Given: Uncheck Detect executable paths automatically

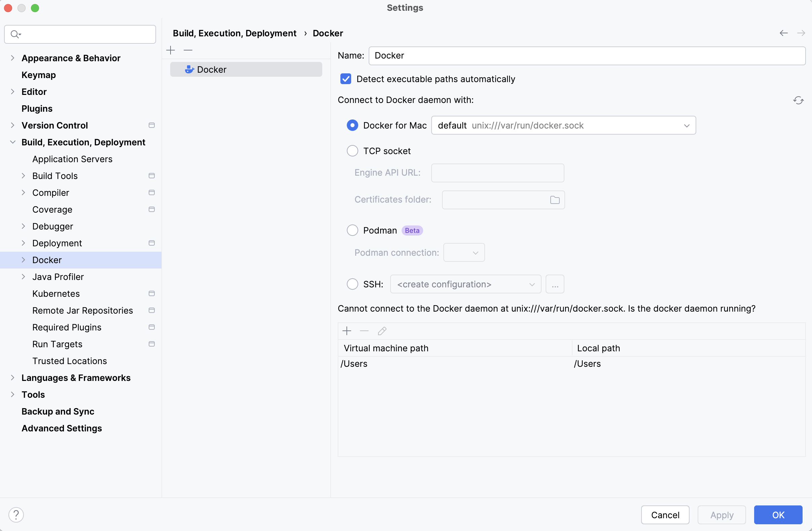Looking at the screenshot, I should [x=345, y=79].
